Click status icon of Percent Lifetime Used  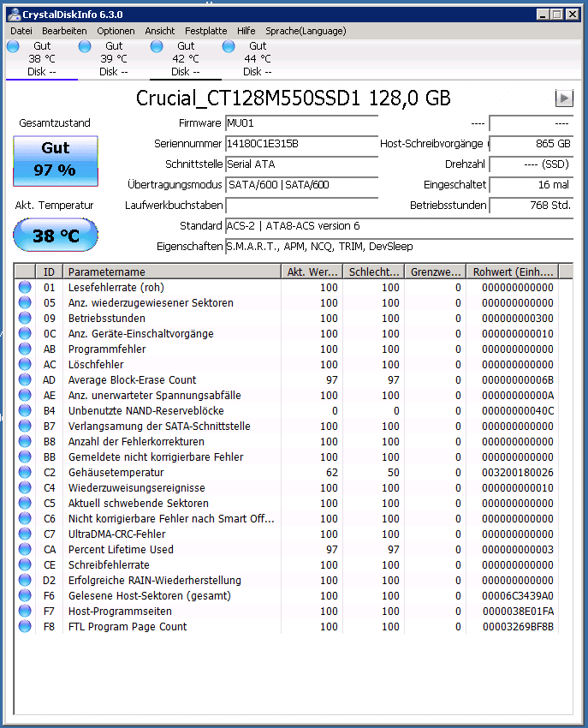25,549
